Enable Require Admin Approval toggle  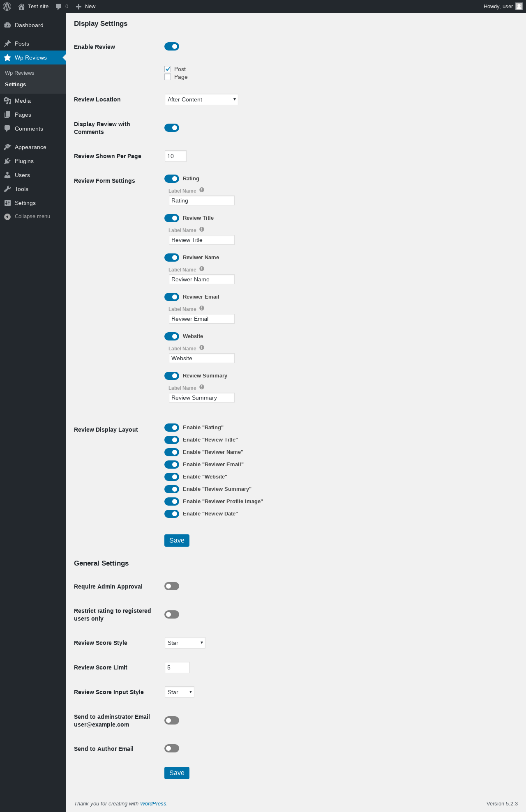(172, 586)
